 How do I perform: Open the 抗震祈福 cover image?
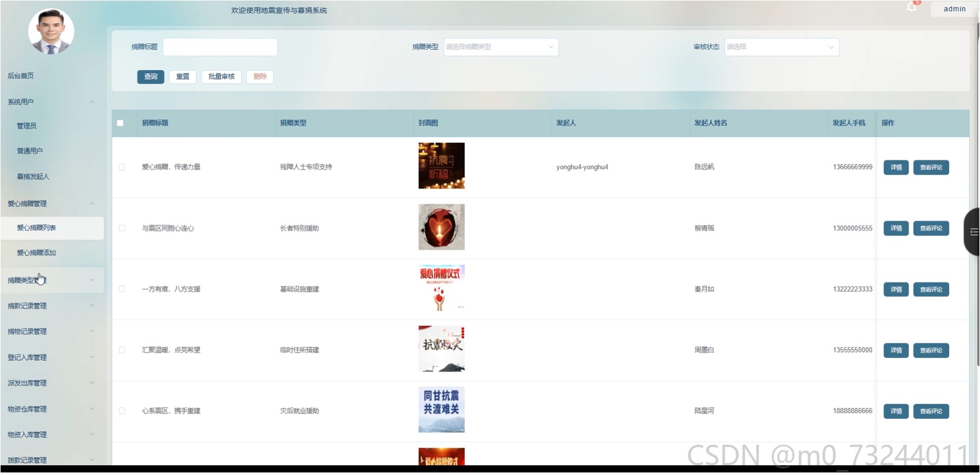click(441, 166)
